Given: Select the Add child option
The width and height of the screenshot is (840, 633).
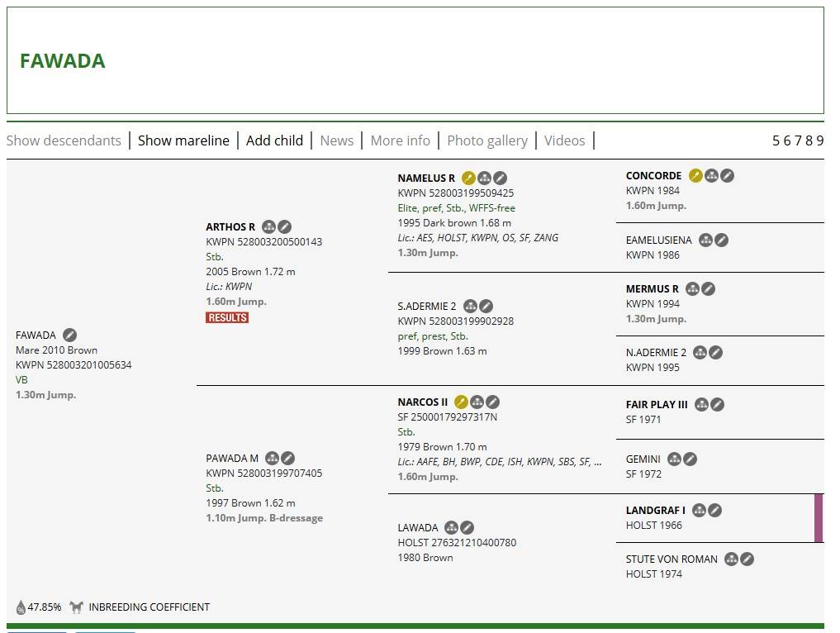Looking at the screenshot, I should [x=274, y=140].
